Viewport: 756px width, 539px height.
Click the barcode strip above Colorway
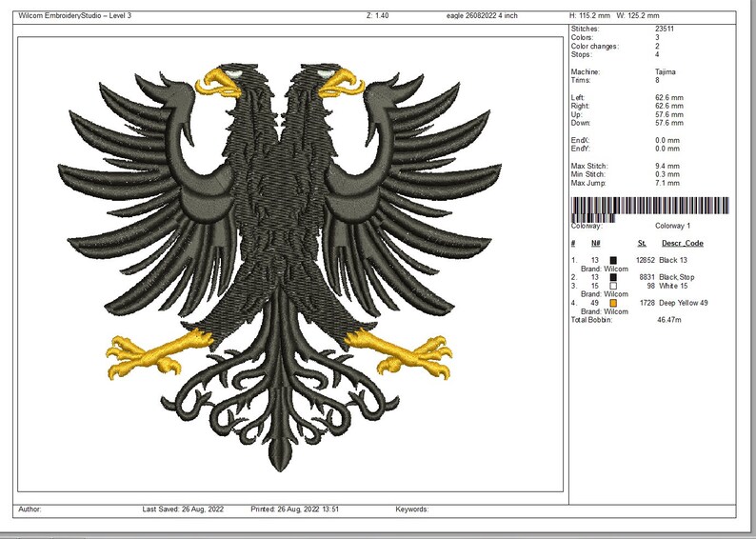coord(649,209)
